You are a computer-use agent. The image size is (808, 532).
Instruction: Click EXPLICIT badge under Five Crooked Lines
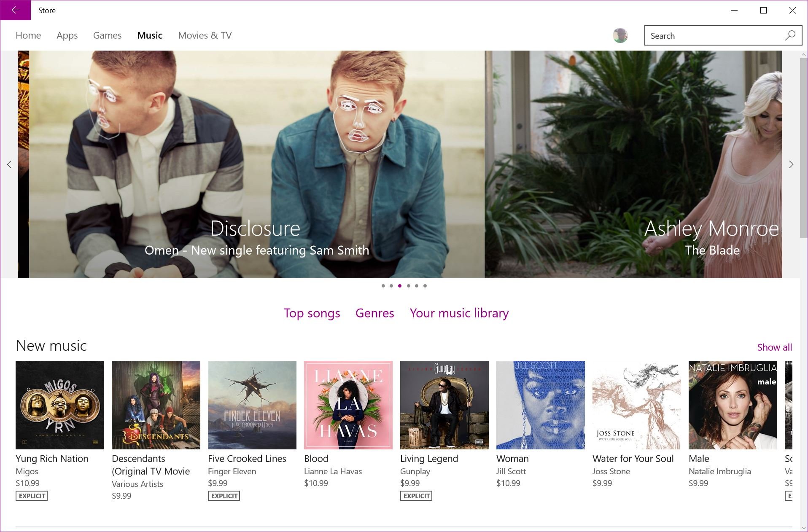pyautogui.click(x=224, y=496)
